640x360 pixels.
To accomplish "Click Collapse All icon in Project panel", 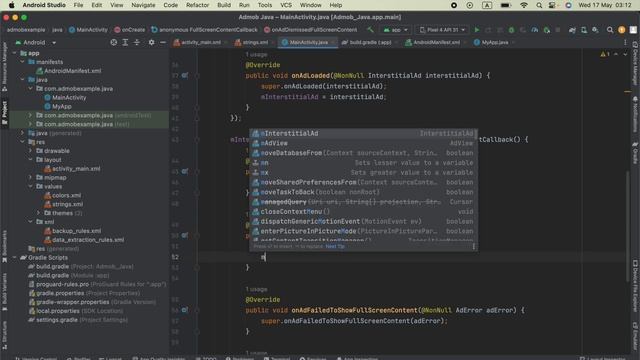I will [x=137, y=42].
